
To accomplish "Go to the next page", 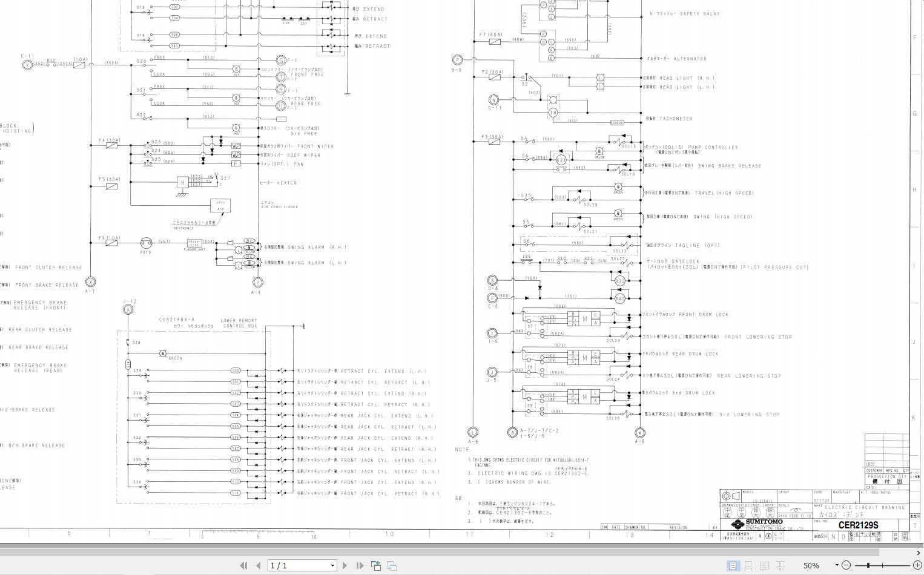I will 345,565.
